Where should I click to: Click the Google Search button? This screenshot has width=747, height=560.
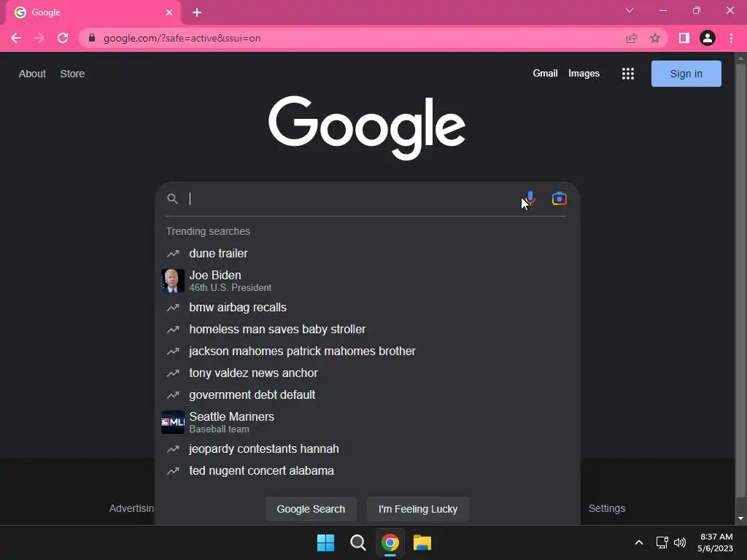(x=311, y=509)
